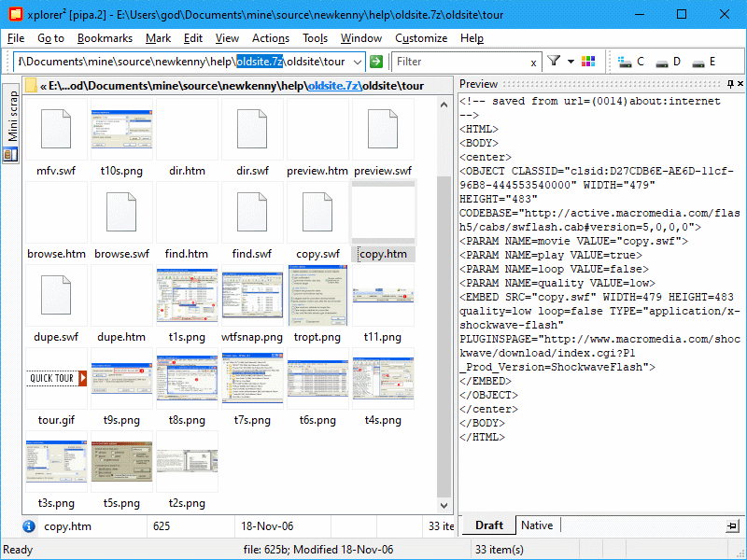Switch to drive E
The height and width of the screenshot is (560, 747).
pyautogui.click(x=704, y=62)
